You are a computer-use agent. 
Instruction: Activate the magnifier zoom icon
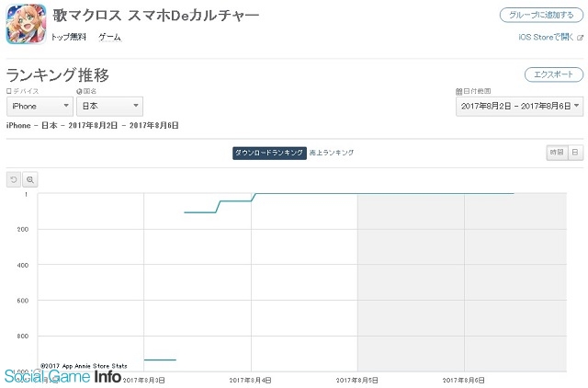coord(30,179)
